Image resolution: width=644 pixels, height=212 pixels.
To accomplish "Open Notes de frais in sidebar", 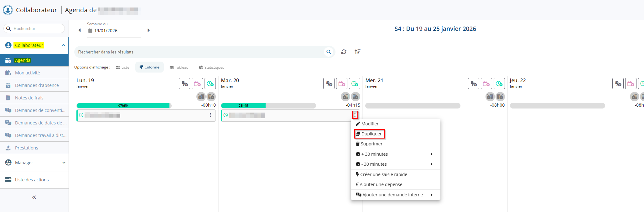I will point(29,98).
